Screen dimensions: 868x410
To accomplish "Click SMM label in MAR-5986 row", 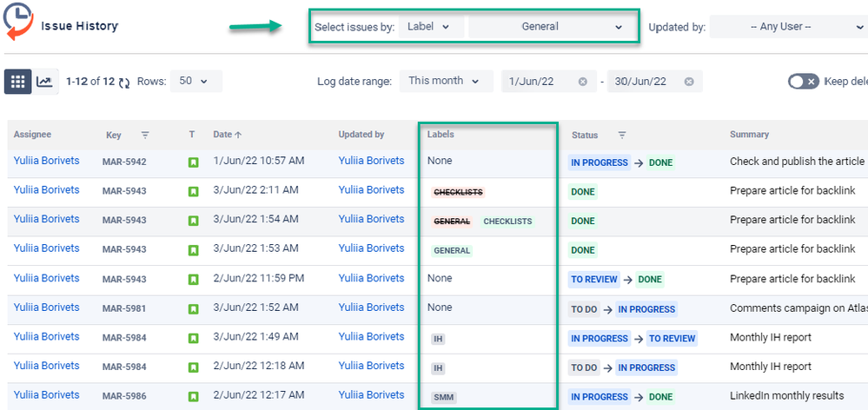I will (x=443, y=397).
